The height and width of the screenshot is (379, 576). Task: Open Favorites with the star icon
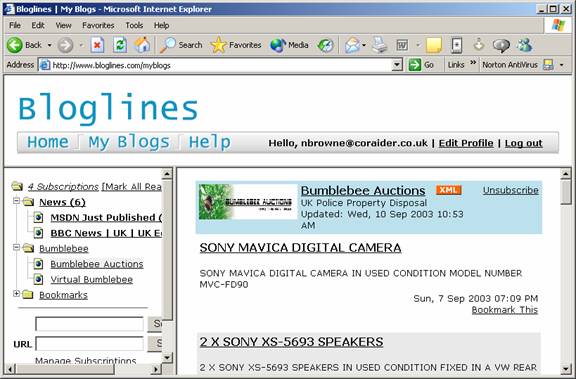pyautogui.click(x=218, y=45)
